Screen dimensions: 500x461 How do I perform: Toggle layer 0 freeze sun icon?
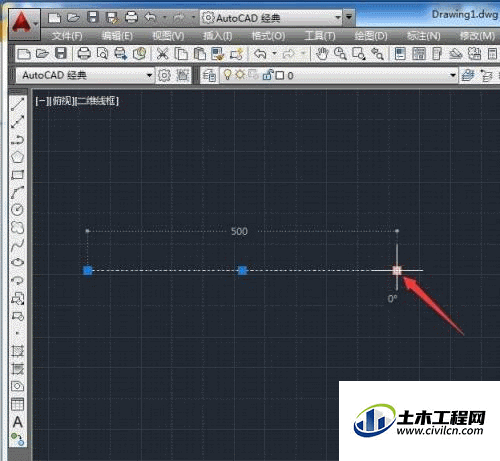[240, 75]
